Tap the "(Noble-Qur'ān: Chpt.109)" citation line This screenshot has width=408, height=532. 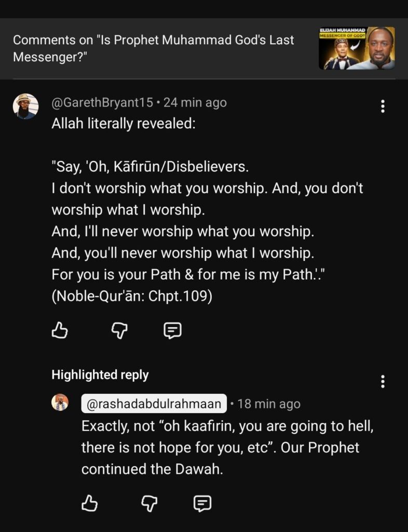[x=132, y=296]
